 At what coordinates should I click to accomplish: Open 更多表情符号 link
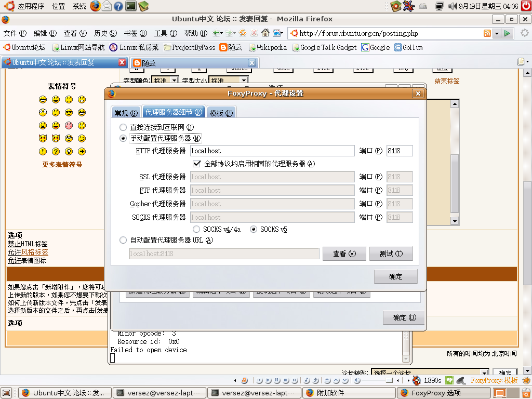click(x=62, y=165)
